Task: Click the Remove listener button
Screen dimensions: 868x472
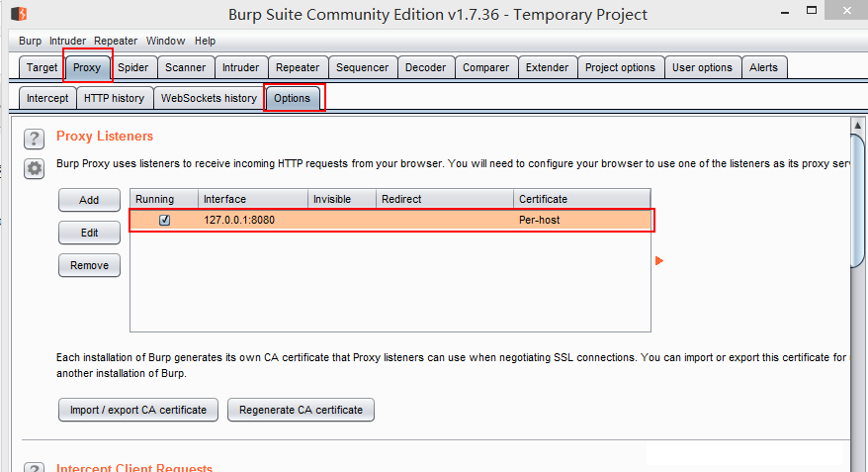Action: point(89,265)
